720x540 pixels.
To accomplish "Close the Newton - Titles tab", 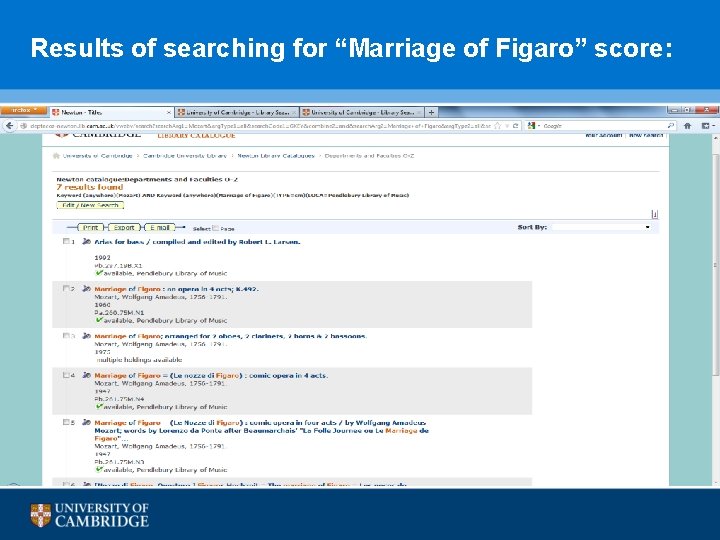I will (169, 112).
